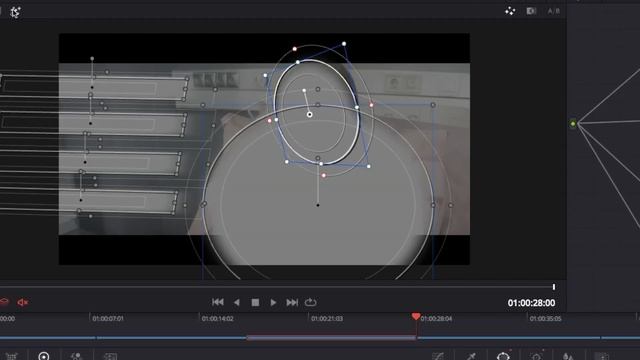
Task: Toggle loop playback
Action: tap(310, 302)
